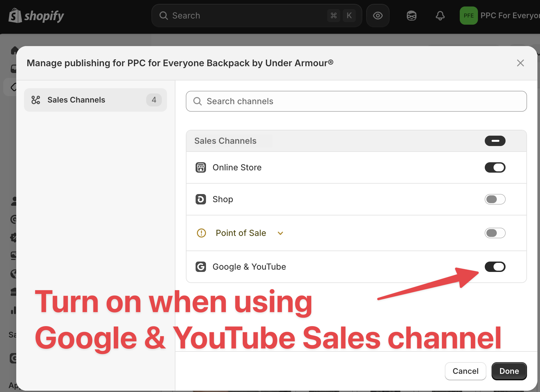This screenshot has width=540, height=392.
Task: Select the Sales Channels sidebar item
Action: click(96, 100)
